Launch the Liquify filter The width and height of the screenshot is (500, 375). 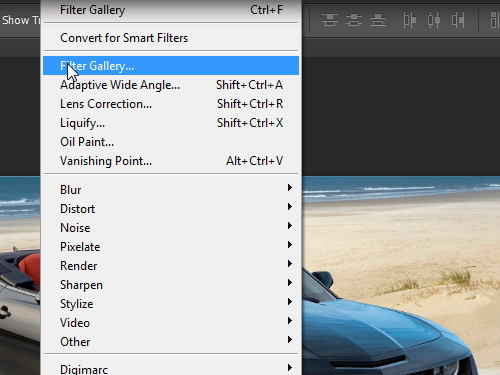pos(171,123)
